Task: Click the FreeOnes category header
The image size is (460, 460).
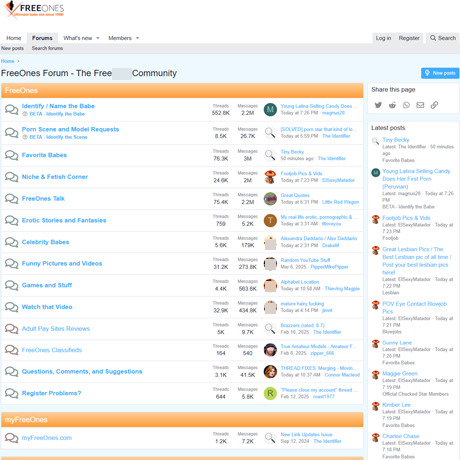Action: click(182, 90)
